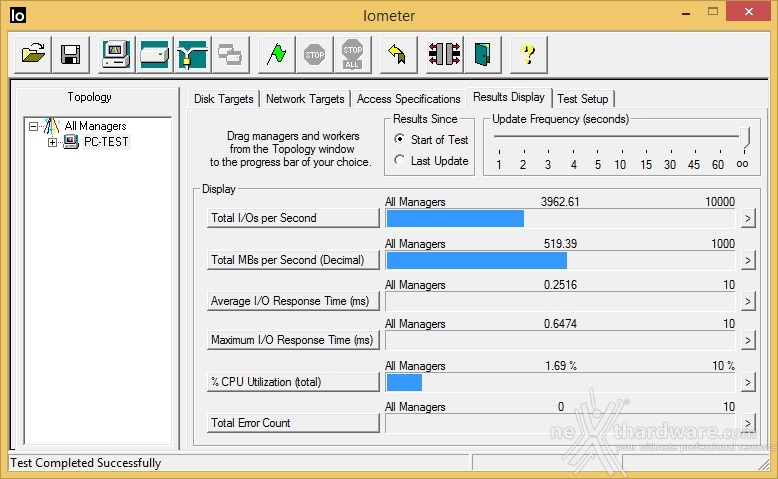Select the Results Display tab
The image size is (778, 479).
pyautogui.click(x=509, y=97)
